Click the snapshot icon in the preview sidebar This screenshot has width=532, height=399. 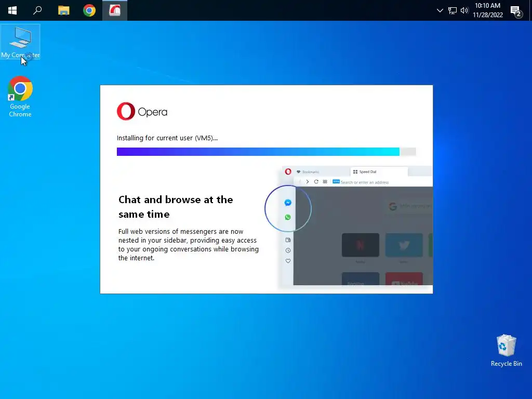(288, 240)
